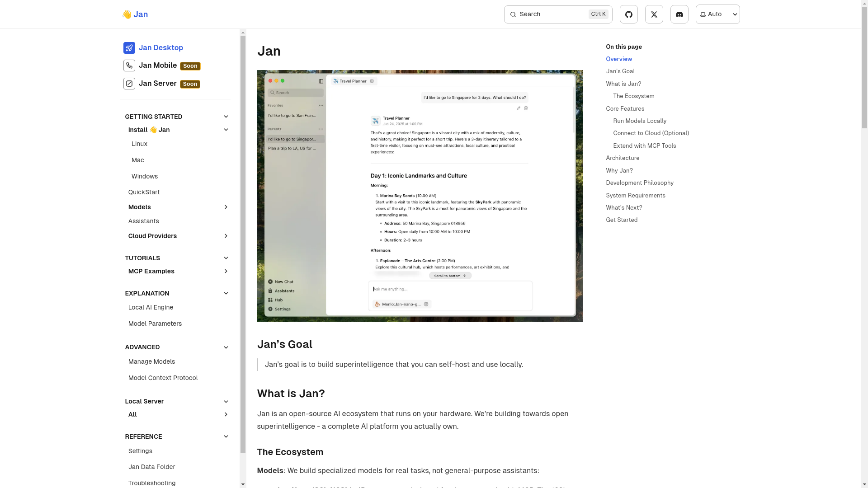
Task: Click the Cloud Providers sidebar label
Action: click(x=152, y=236)
